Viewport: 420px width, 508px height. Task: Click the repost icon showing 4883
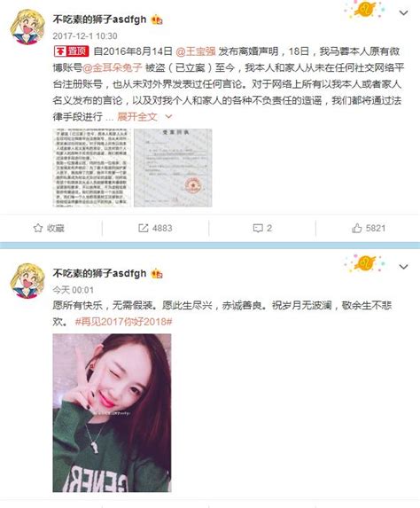coord(144,228)
